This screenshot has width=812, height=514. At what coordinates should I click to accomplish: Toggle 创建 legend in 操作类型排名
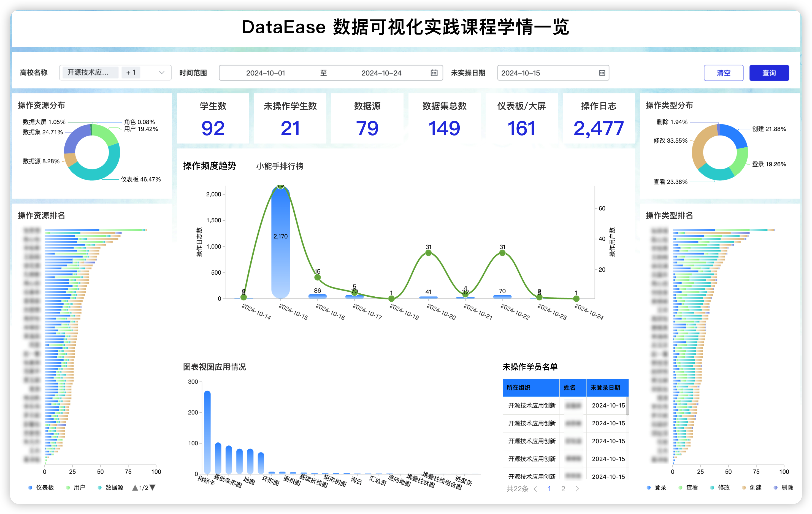coord(752,487)
